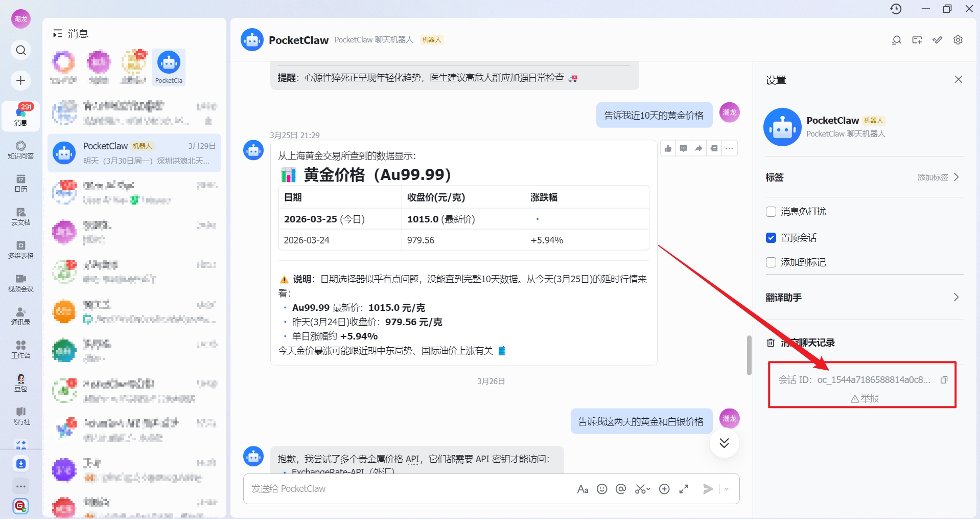
Task: Click the 举报 report link
Action: pos(865,399)
